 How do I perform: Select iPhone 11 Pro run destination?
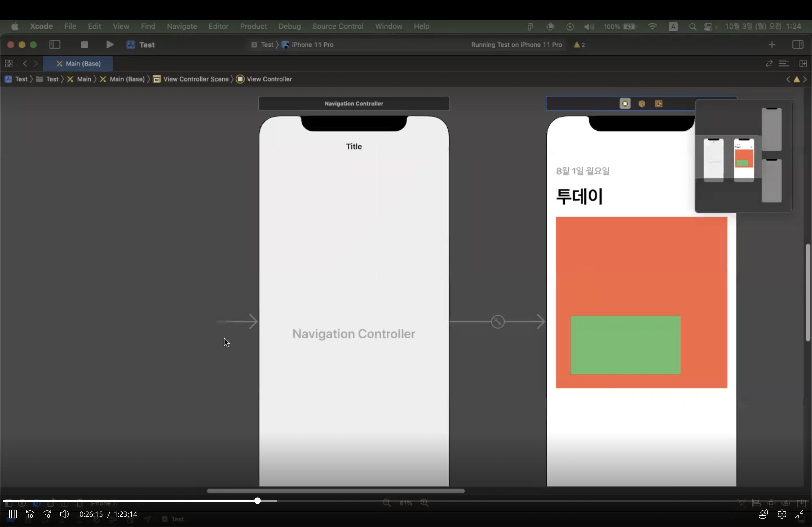pos(312,45)
